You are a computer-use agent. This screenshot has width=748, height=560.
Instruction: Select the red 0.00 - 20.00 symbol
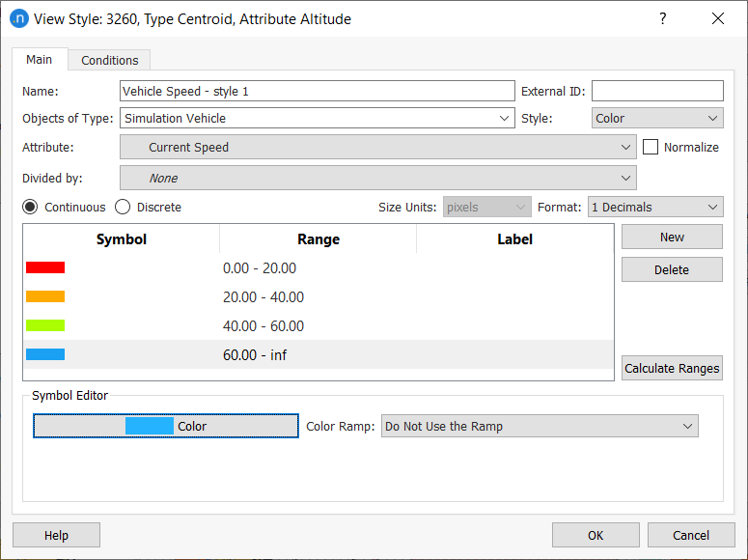tap(45, 267)
